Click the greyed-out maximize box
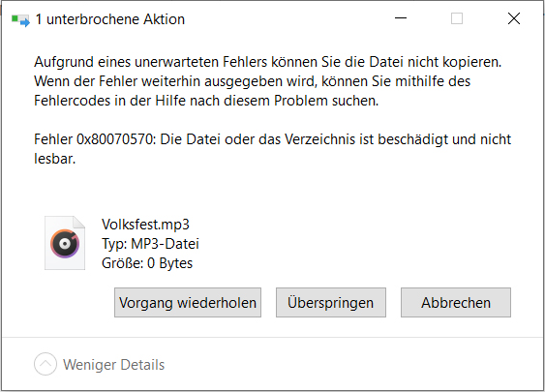 (x=457, y=18)
